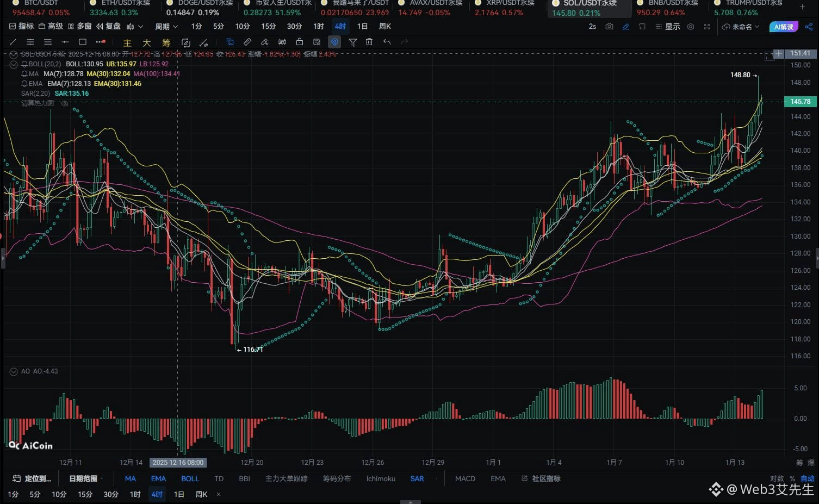
Task: Undo the last drawing action
Action: point(387,42)
